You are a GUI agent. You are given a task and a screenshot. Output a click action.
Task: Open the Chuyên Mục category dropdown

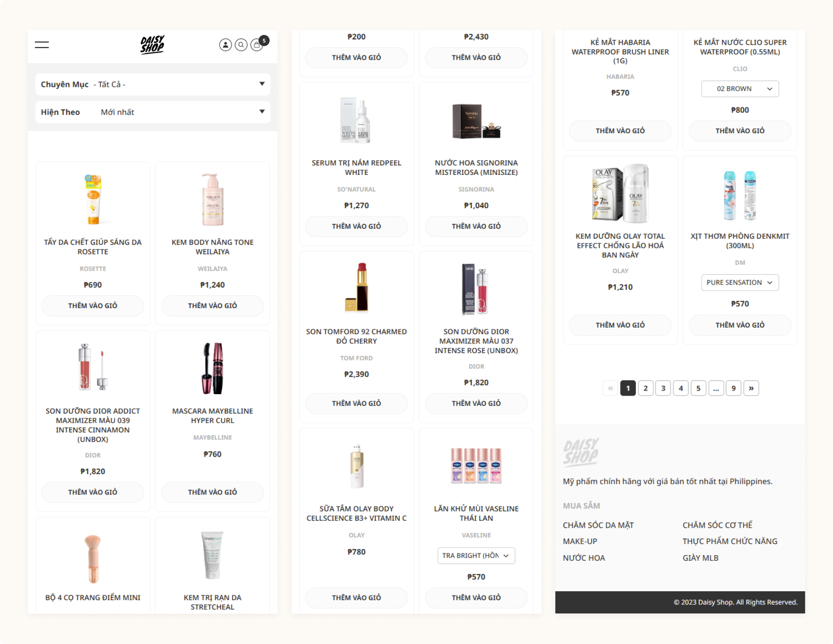pyautogui.click(x=153, y=84)
